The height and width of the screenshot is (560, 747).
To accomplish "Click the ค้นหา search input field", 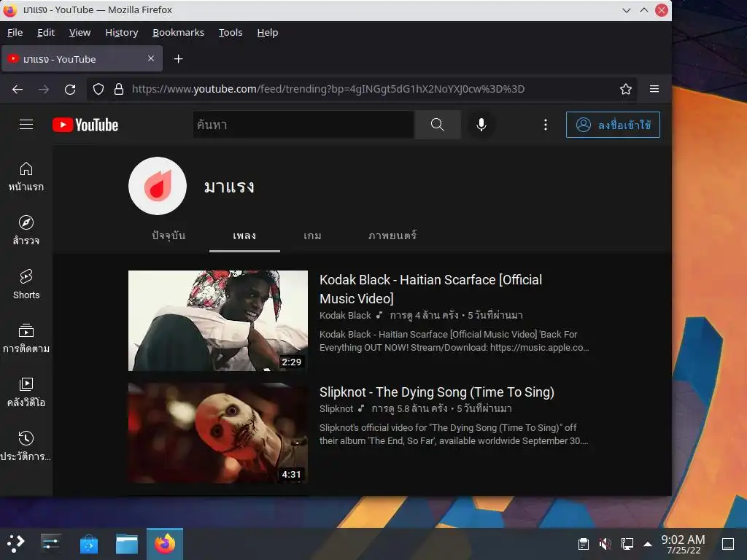I will click(x=303, y=125).
